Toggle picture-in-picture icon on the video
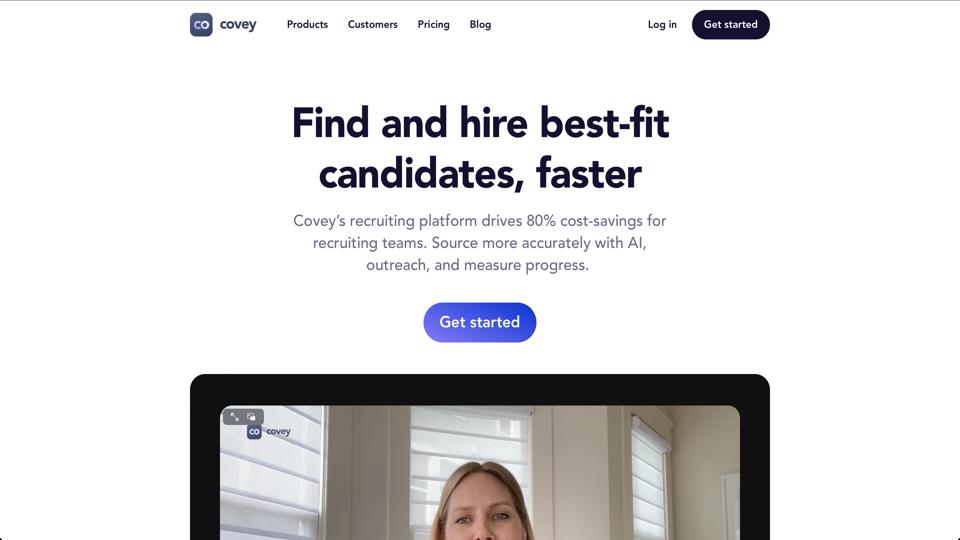960x540 pixels. (x=251, y=417)
